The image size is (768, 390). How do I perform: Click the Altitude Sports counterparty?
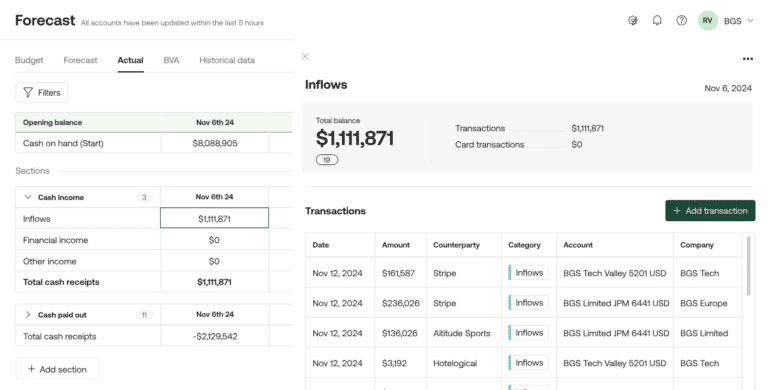(461, 333)
